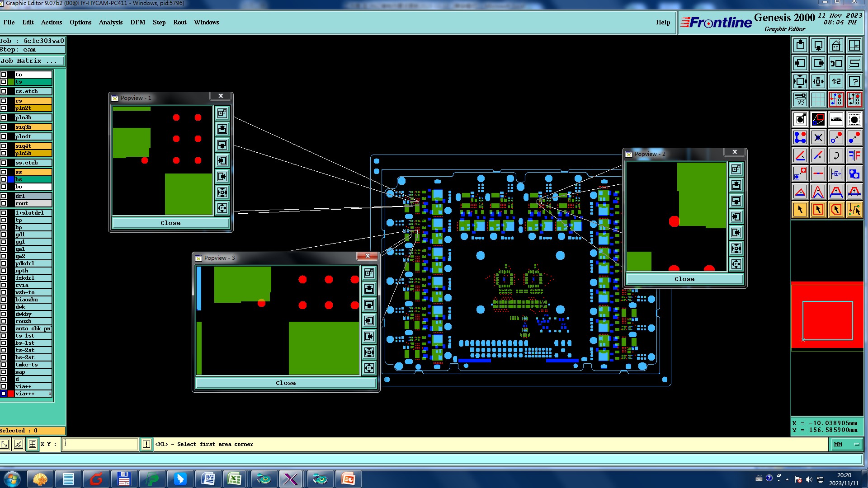The height and width of the screenshot is (488, 868).
Task: Toggle checkbox for the cs layer
Action: pyautogui.click(x=4, y=101)
